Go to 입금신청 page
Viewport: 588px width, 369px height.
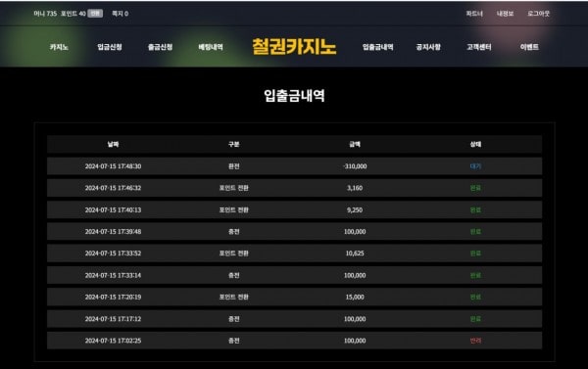tap(110, 47)
